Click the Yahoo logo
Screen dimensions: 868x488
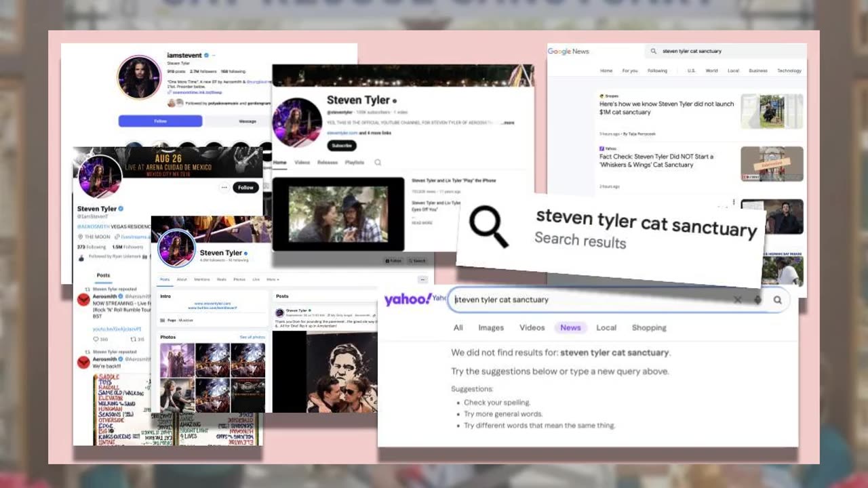408,300
